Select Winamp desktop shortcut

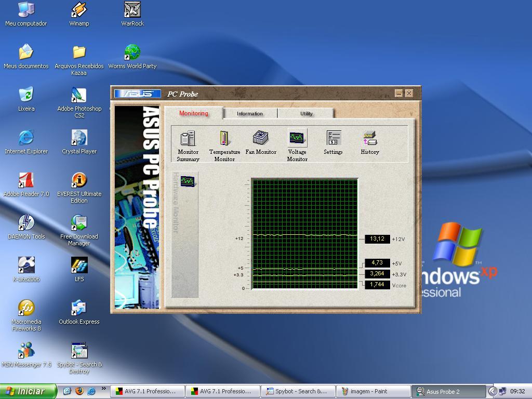(x=79, y=14)
